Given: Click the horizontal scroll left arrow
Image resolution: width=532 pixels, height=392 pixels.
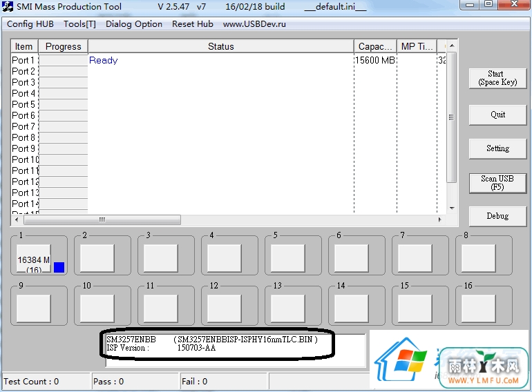Looking at the screenshot, I should tap(17, 219).
